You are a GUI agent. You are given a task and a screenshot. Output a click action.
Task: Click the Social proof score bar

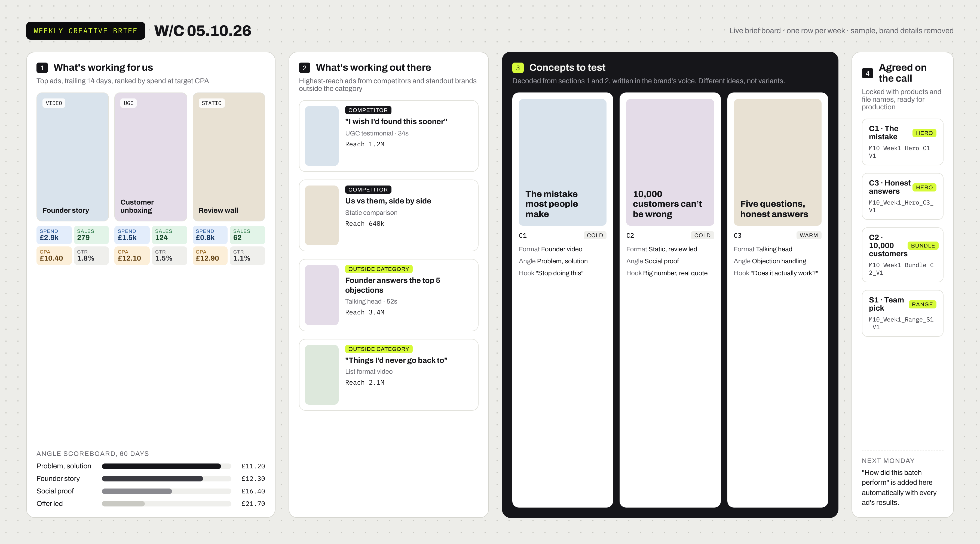166,491
